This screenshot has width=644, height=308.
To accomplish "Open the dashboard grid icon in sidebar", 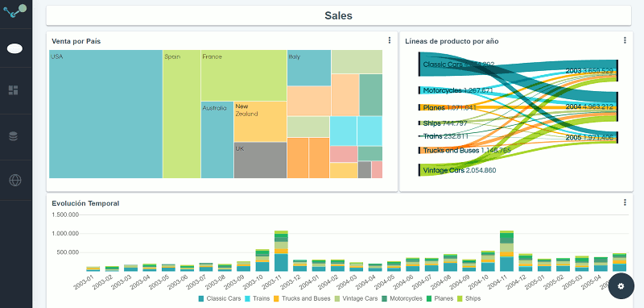I will coord(13,90).
